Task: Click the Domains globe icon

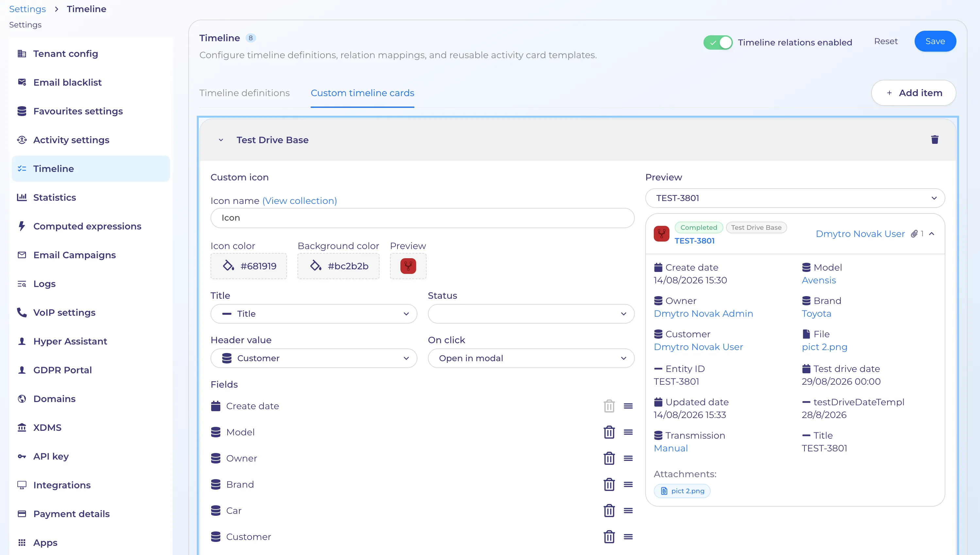Action: [x=22, y=399]
